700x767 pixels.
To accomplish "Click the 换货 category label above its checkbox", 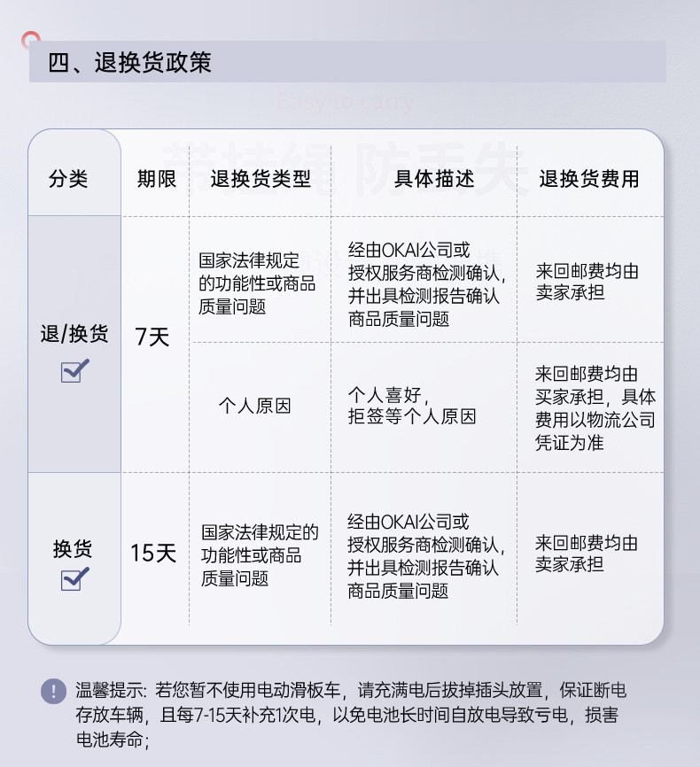I will 73,548.
